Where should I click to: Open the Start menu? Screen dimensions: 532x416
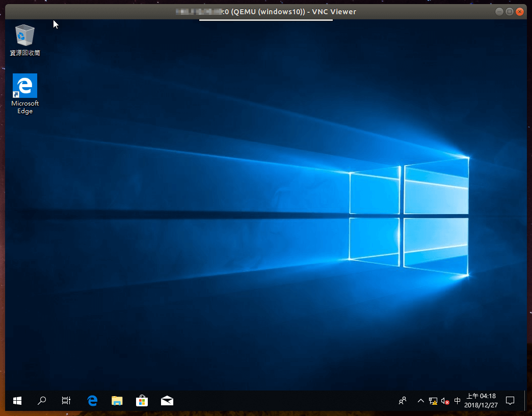pyautogui.click(x=17, y=401)
